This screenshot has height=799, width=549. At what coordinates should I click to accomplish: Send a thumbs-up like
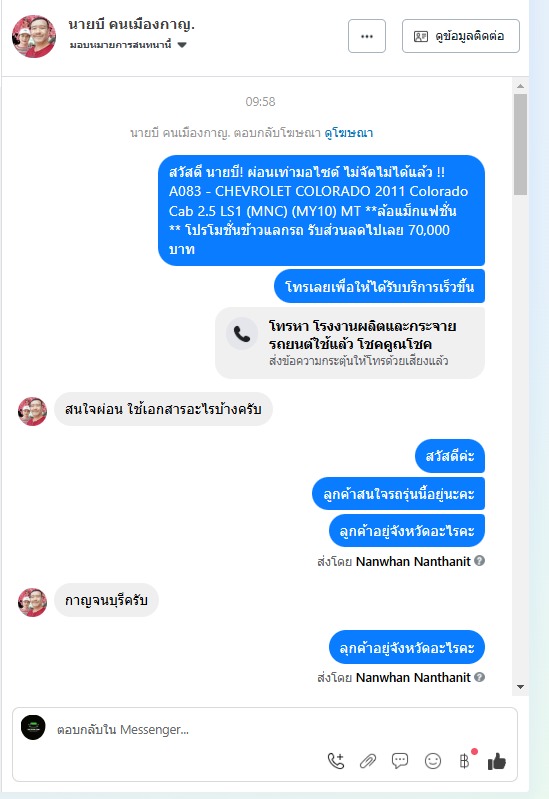tap(496, 761)
